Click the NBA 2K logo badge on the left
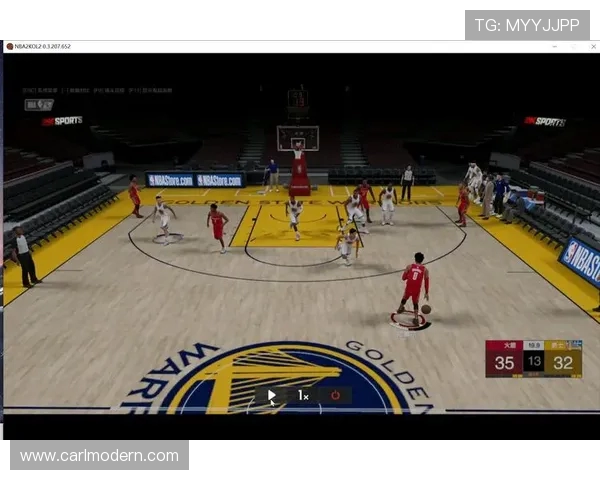Viewport: 600px width, 480px height. (x=39, y=104)
